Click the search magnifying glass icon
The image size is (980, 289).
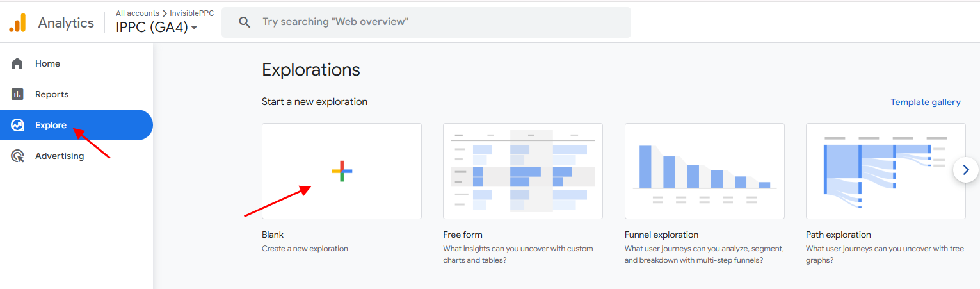[x=244, y=22]
